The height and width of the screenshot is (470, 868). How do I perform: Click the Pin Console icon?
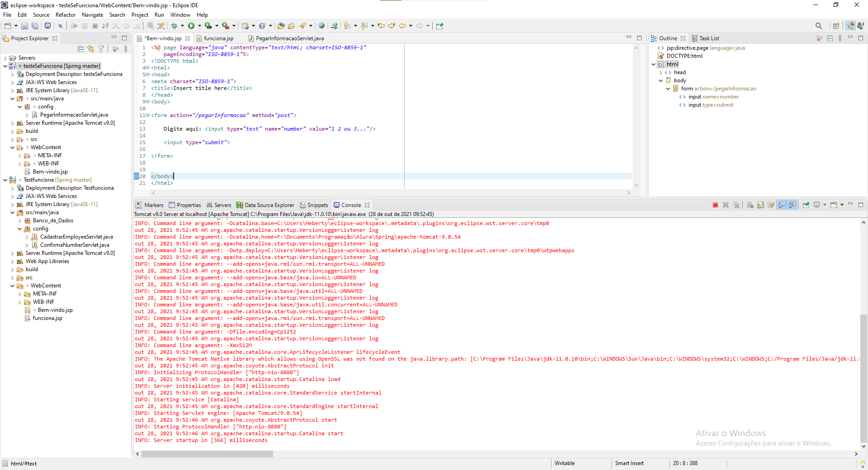pos(806,205)
